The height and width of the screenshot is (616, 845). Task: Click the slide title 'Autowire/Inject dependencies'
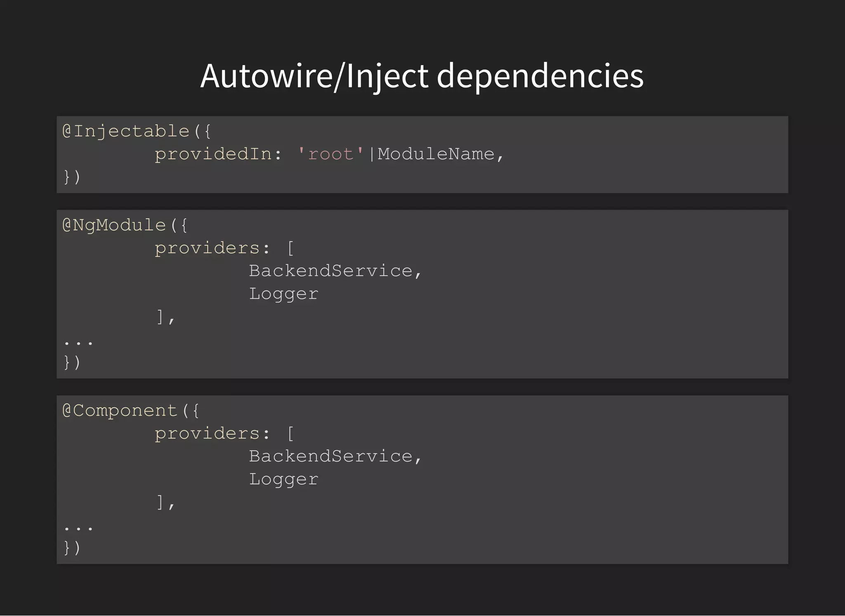pyautogui.click(x=422, y=76)
